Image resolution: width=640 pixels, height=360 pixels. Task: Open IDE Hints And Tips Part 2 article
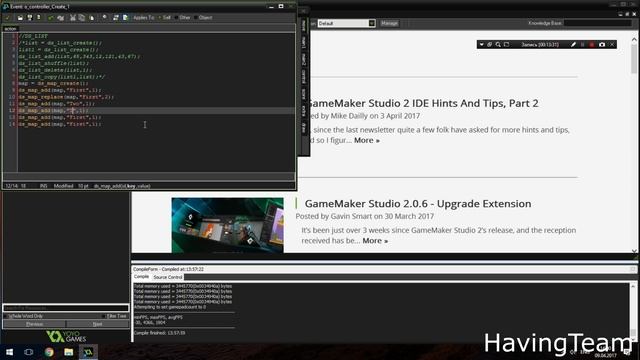click(424, 103)
